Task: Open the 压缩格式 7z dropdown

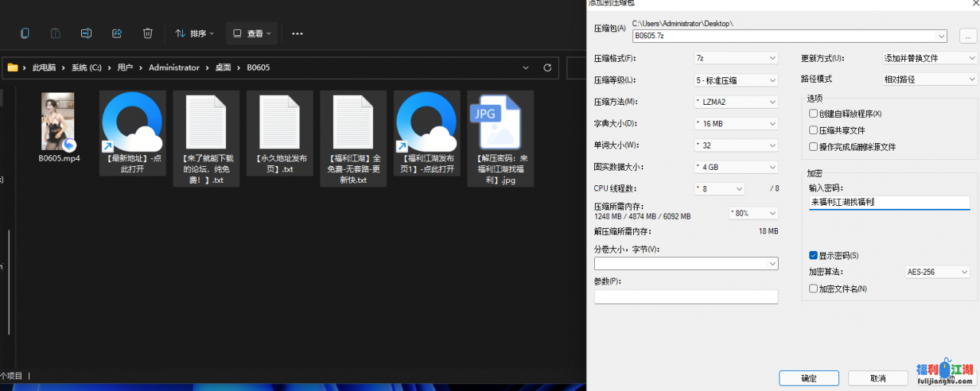Action: point(736,58)
